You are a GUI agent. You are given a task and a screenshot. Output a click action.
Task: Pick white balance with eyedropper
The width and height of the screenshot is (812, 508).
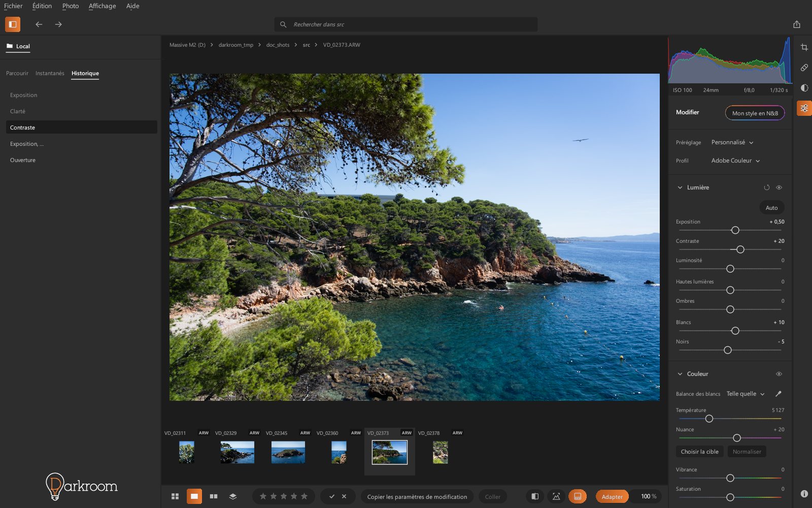click(779, 394)
